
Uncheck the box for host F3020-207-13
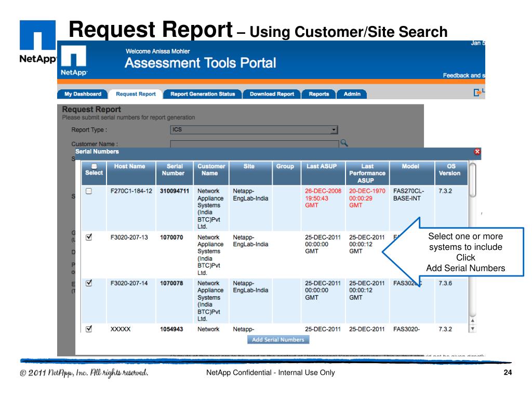(x=89, y=237)
